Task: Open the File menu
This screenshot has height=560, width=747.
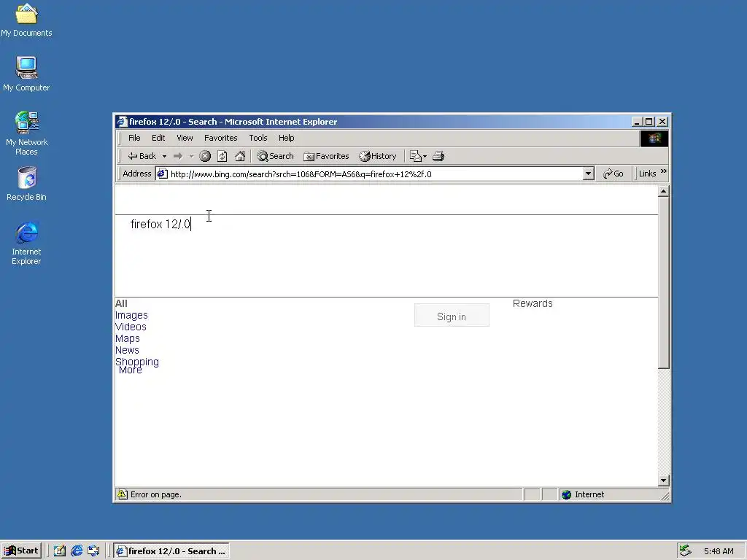Action: [x=134, y=138]
